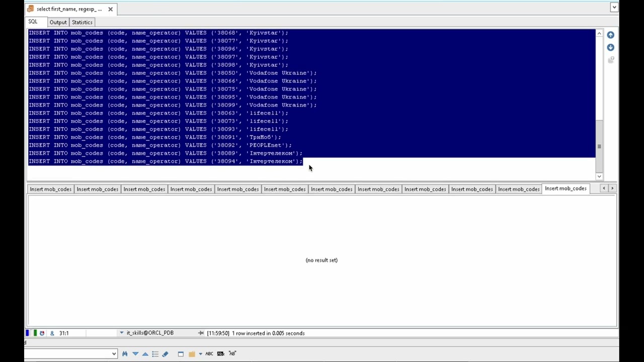Viewport: 644px width, 362px height.
Task: Click the (no result set) message
Action: (x=321, y=260)
